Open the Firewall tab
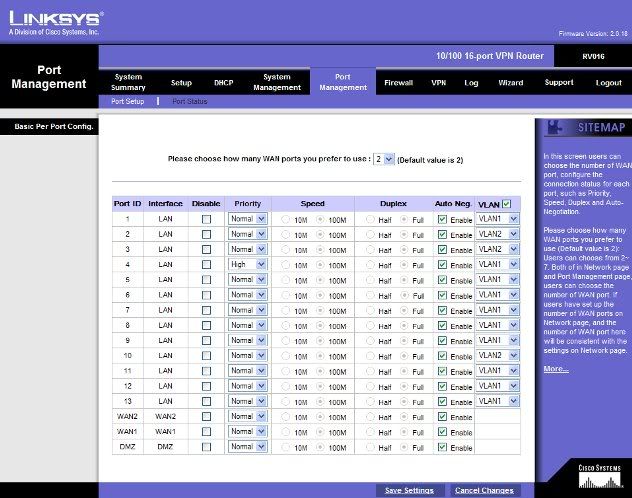 (397, 82)
